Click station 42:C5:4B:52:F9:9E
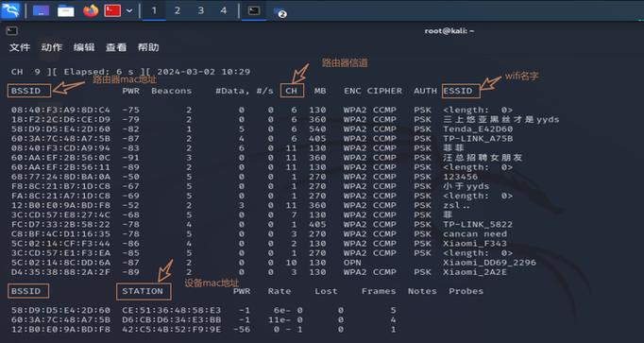The image size is (644, 343). 172,330
